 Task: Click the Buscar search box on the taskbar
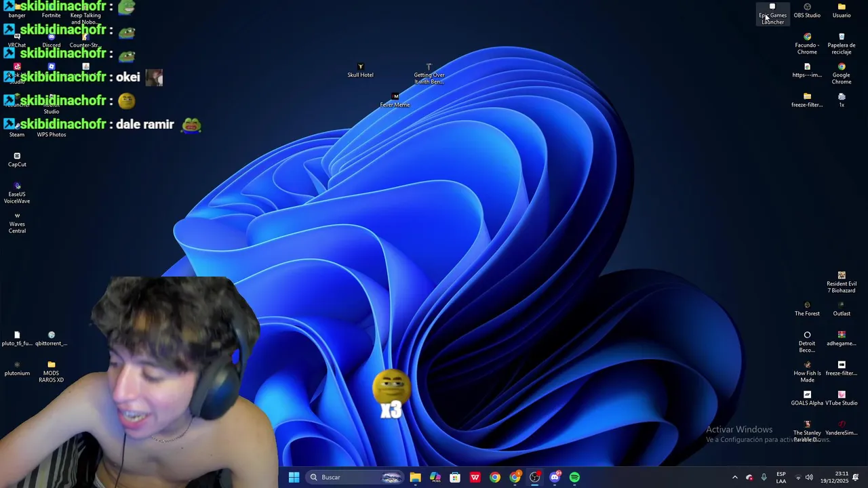tap(356, 477)
